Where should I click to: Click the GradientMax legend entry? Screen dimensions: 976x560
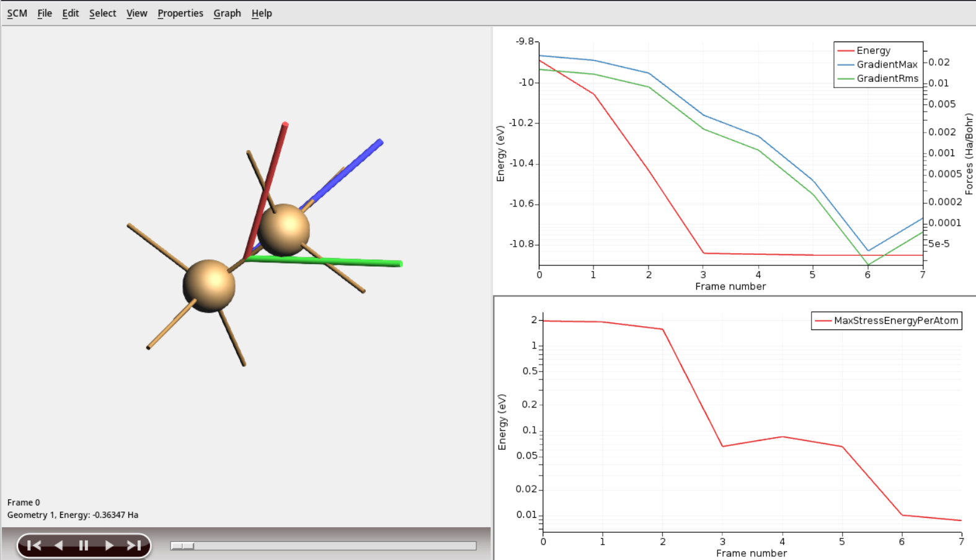(x=887, y=64)
